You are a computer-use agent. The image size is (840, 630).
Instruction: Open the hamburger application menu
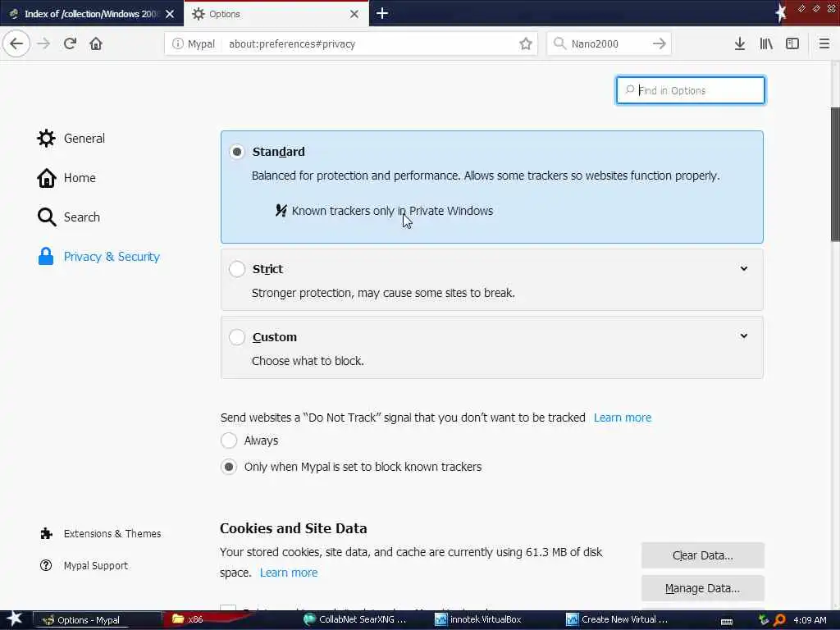pyautogui.click(x=824, y=43)
